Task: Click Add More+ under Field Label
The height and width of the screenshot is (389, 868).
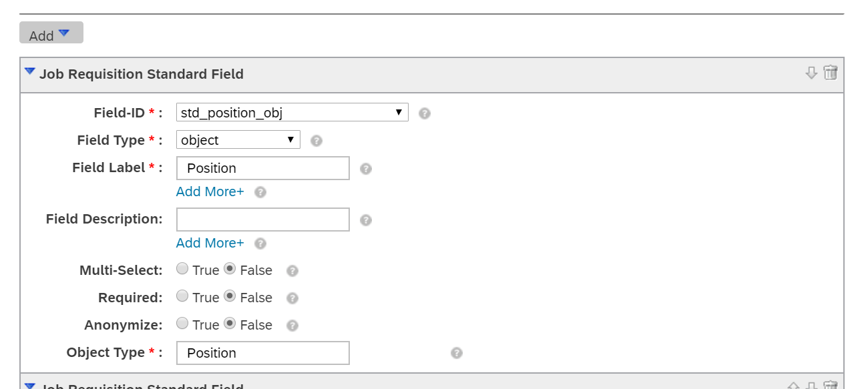Action: (210, 191)
